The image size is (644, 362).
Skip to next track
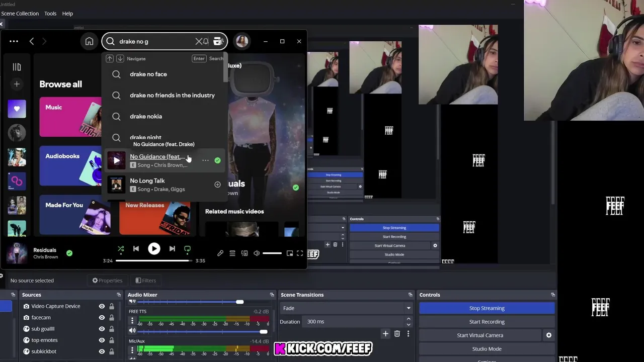172,248
